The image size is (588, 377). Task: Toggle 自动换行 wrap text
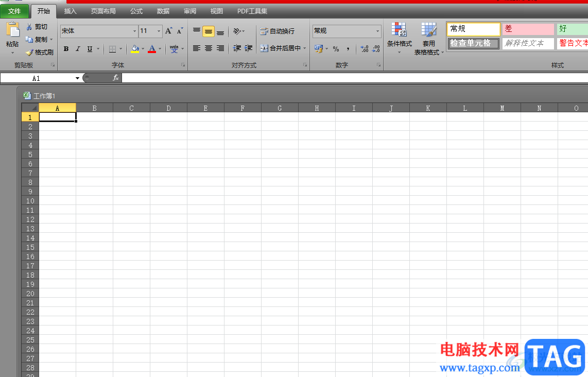[278, 31]
